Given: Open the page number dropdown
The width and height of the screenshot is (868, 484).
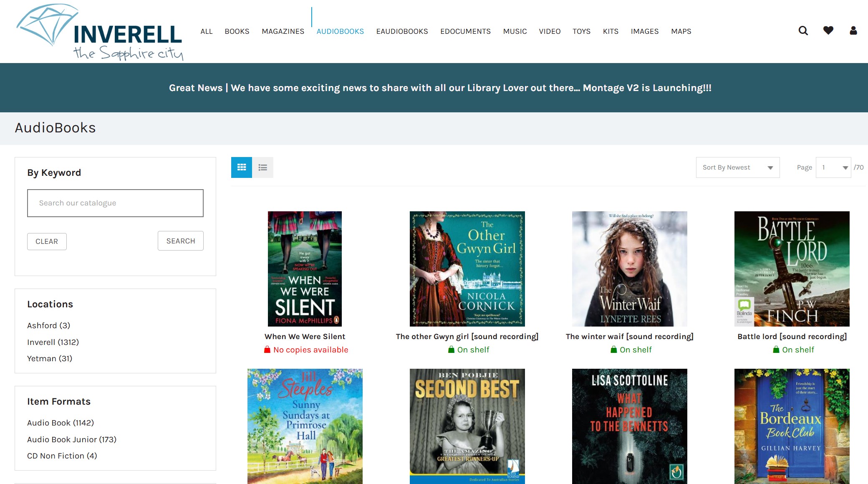Looking at the screenshot, I should tap(833, 167).
